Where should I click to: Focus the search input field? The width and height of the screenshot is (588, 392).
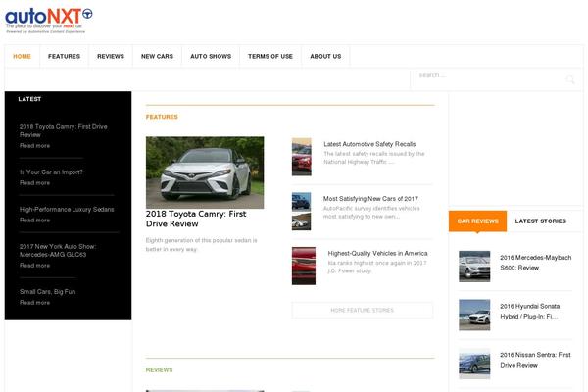coord(487,75)
